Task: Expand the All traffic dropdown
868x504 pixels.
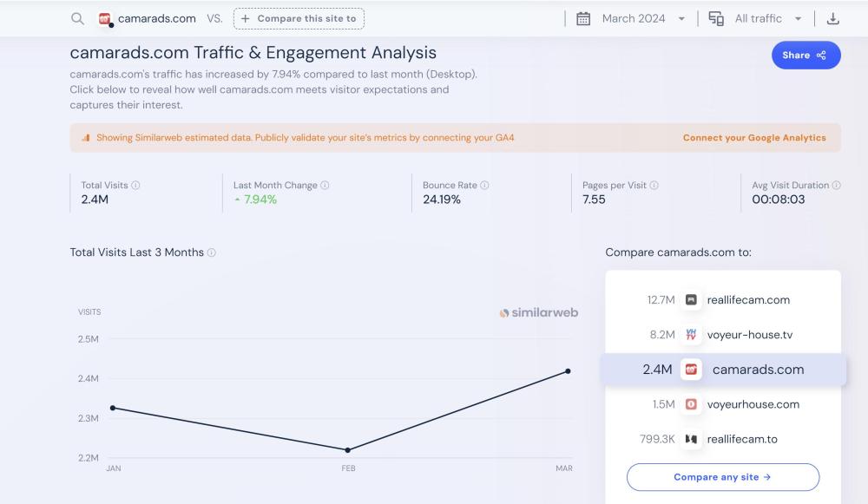Action: tap(767, 18)
